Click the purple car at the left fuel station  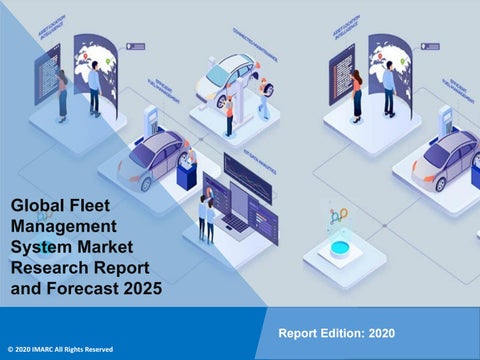point(153,160)
